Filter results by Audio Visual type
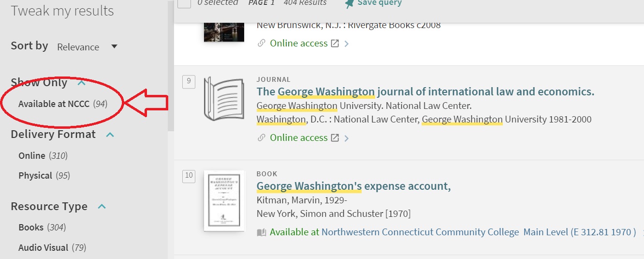This screenshot has height=259, width=644. tap(52, 248)
